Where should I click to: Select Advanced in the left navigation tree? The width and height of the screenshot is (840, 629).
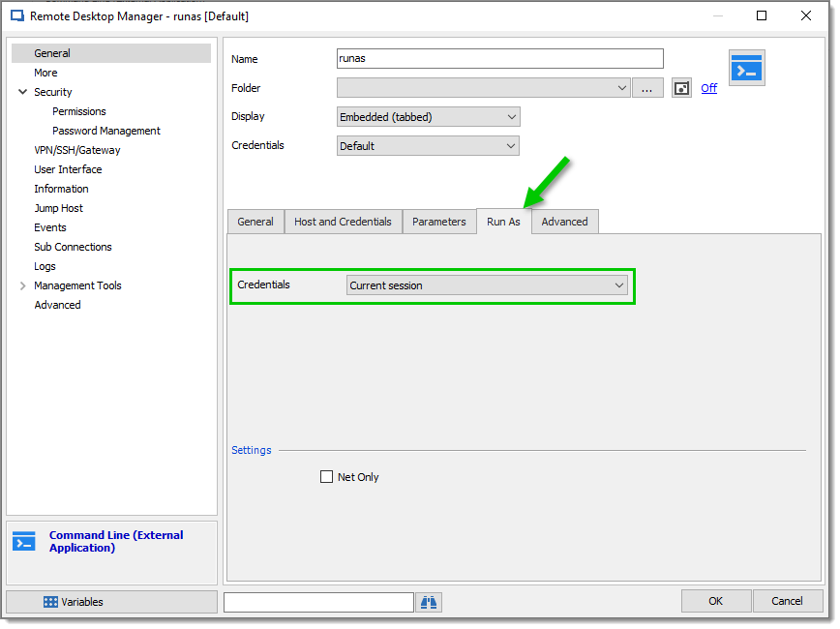point(58,305)
